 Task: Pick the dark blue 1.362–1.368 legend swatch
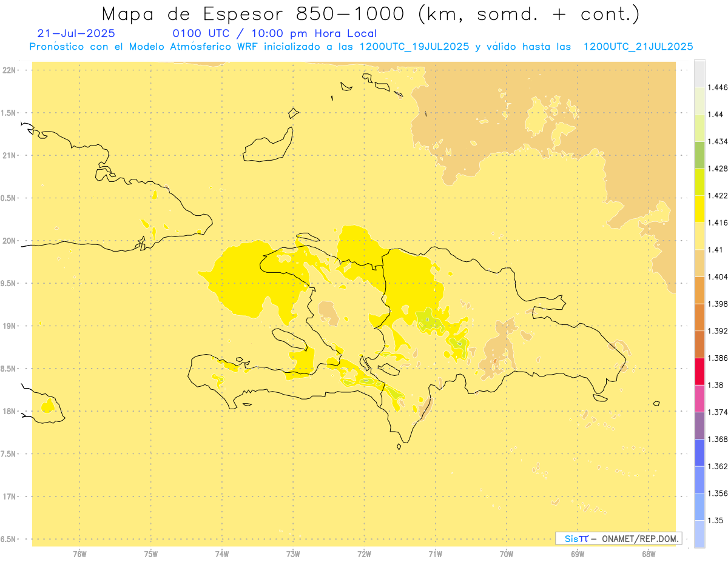tap(699, 452)
